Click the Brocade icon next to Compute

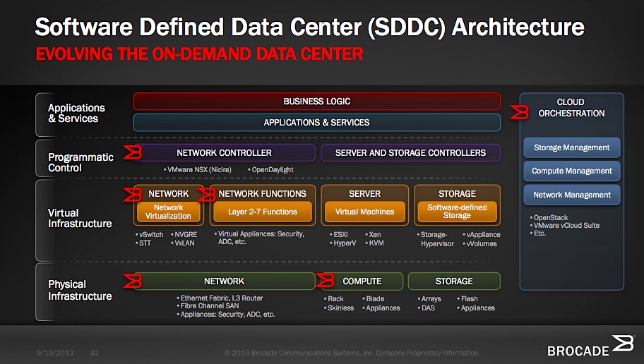click(x=326, y=281)
